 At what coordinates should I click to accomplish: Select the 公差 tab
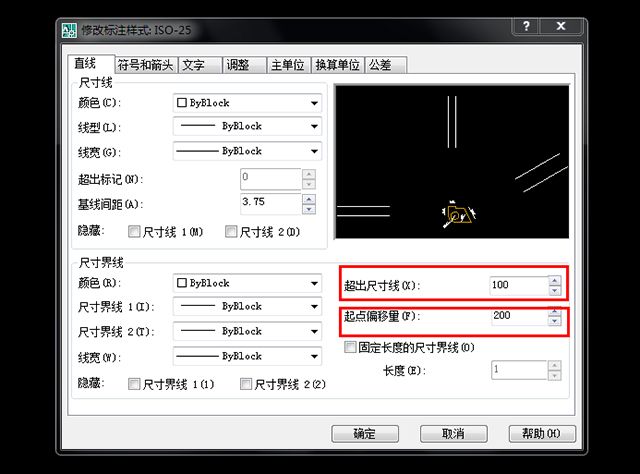385,65
